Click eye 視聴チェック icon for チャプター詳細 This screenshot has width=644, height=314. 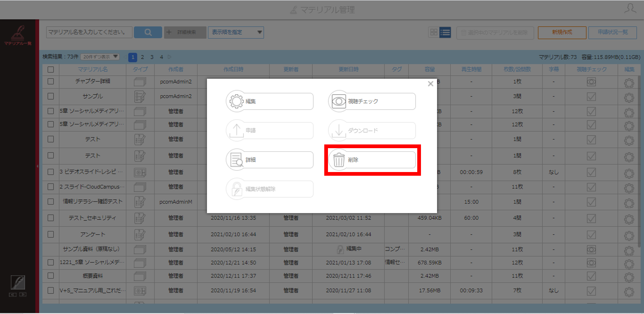tap(591, 82)
